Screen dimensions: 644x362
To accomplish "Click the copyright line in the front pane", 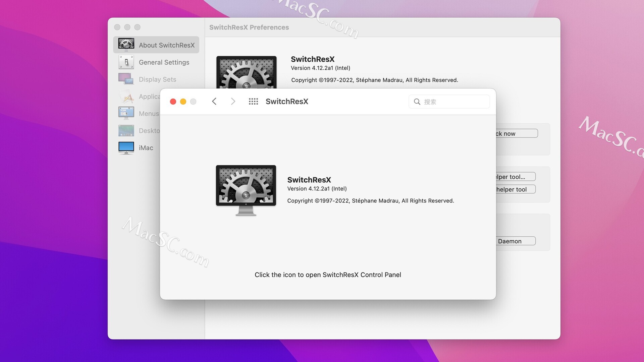I will (x=371, y=201).
